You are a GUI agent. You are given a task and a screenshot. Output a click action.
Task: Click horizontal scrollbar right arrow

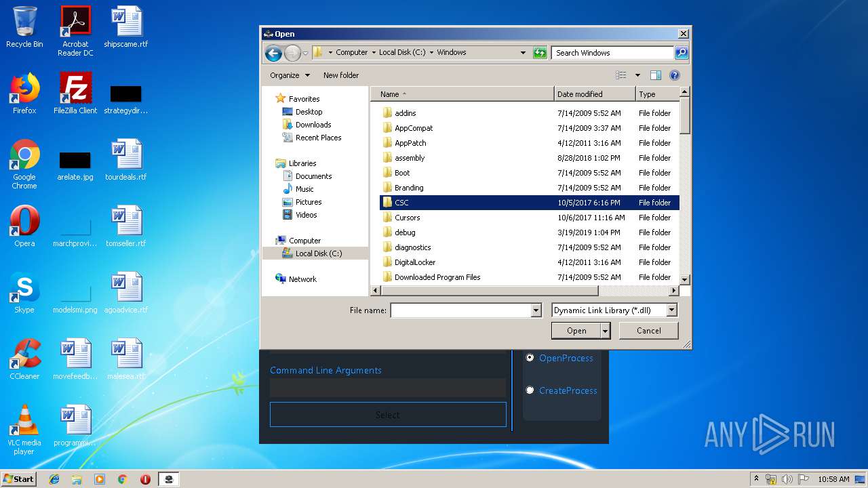(674, 291)
